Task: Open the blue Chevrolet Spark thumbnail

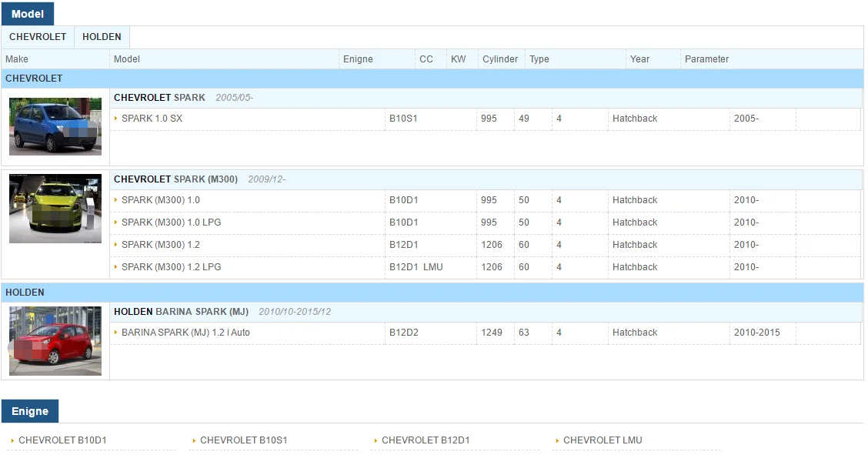Action: pos(55,126)
